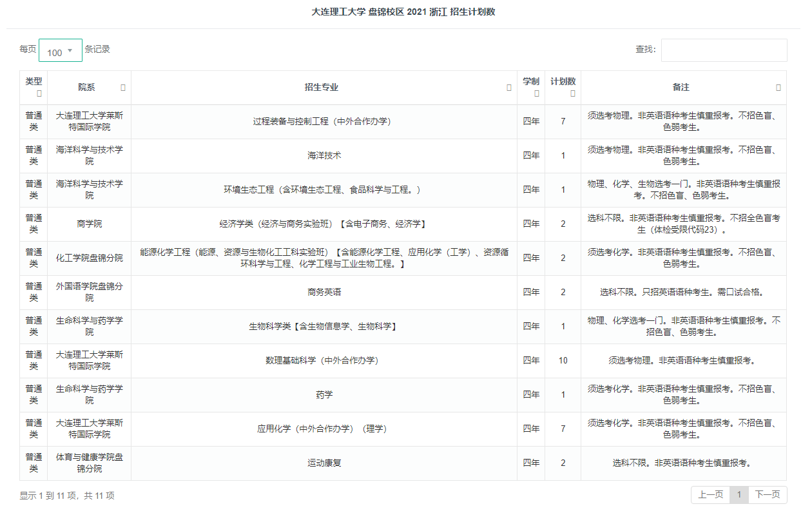The image size is (812, 513).
Task: Select cell 经济学类（经济与商务实验班）
Action: pyautogui.click(x=324, y=224)
